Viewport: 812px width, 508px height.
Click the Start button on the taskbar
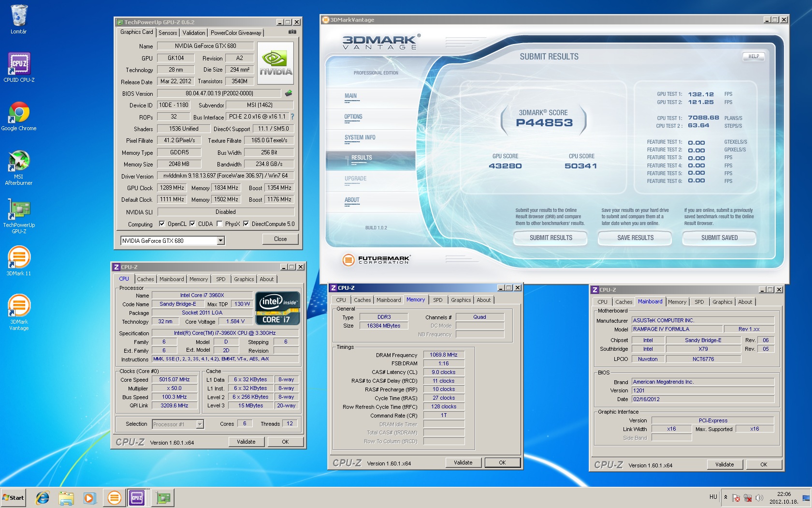[13, 497]
